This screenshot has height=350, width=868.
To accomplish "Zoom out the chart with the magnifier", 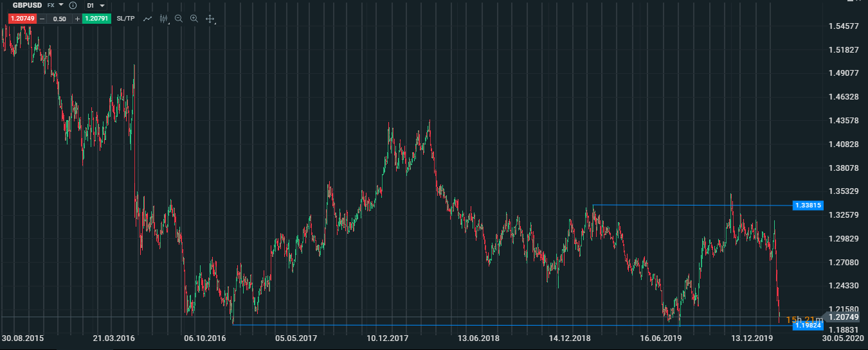I will click(x=179, y=19).
